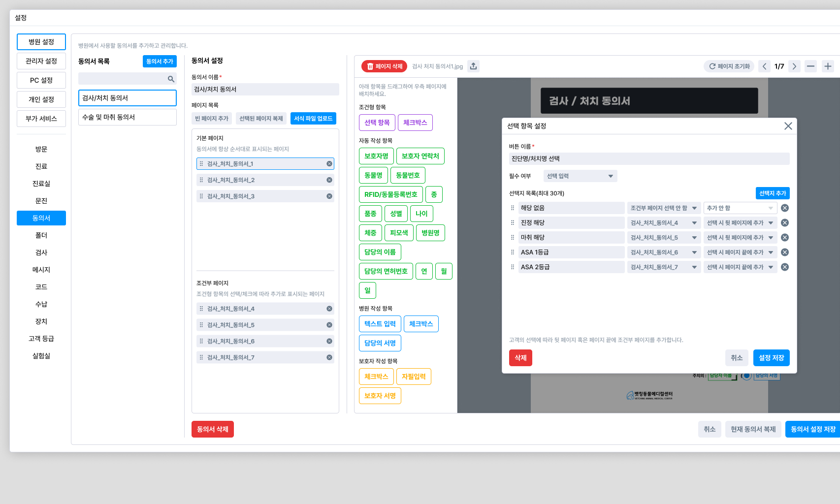
Task: Open 추가 안 함 dropdown in 해당 없음 row
Action: pos(740,208)
